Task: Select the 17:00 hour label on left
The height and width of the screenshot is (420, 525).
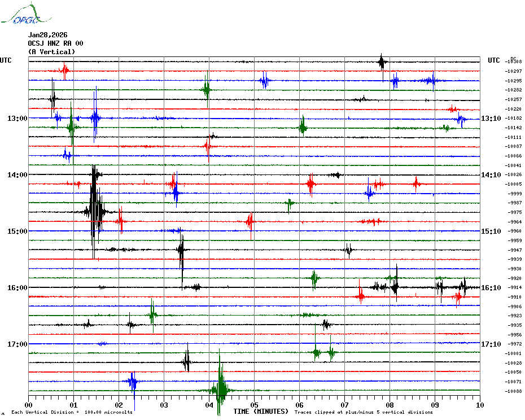Action: click(x=17, y=344)
